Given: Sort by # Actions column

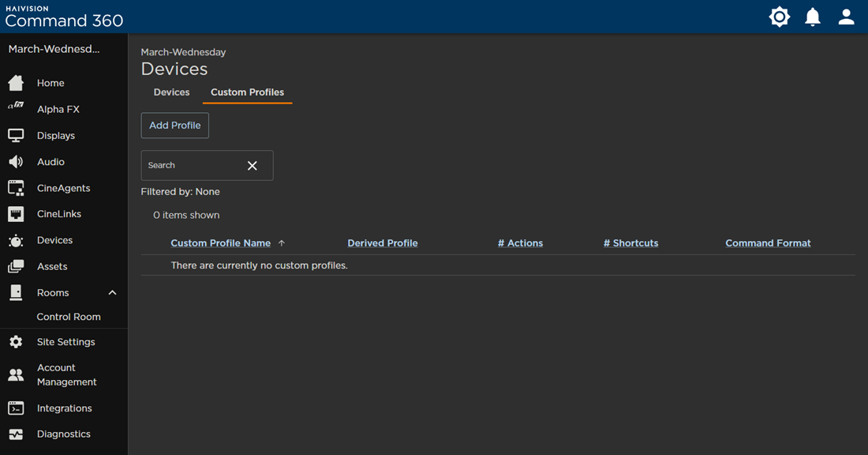Looking at the screenshot, I should [520, 243].
